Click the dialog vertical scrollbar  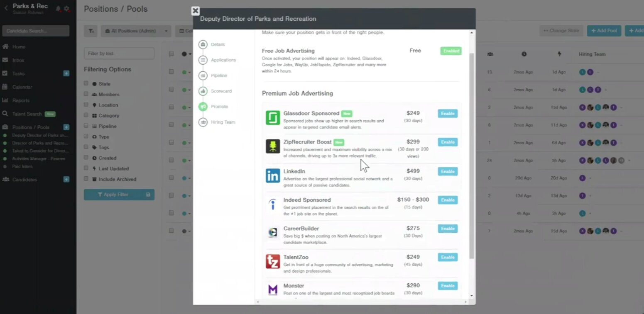point(471,156)
